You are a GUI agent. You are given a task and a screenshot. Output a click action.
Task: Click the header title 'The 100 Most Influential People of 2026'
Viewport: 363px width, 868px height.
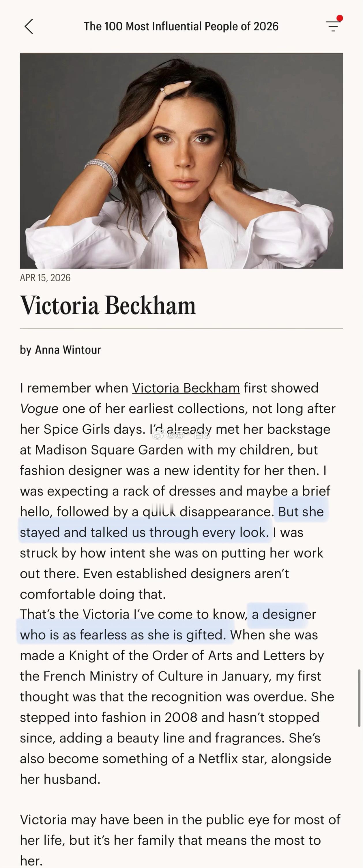click(x=181, y=26)
